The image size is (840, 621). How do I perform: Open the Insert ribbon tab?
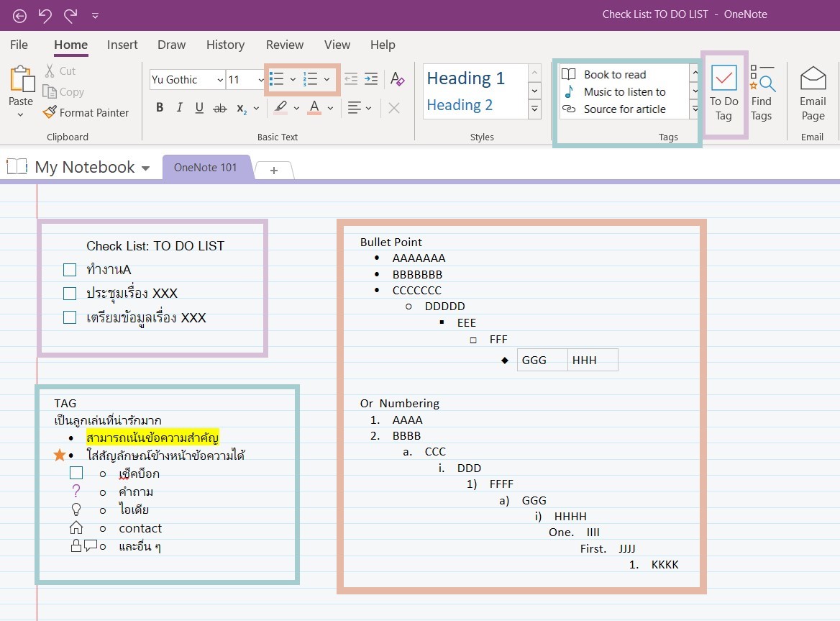[x=122, y=45]
